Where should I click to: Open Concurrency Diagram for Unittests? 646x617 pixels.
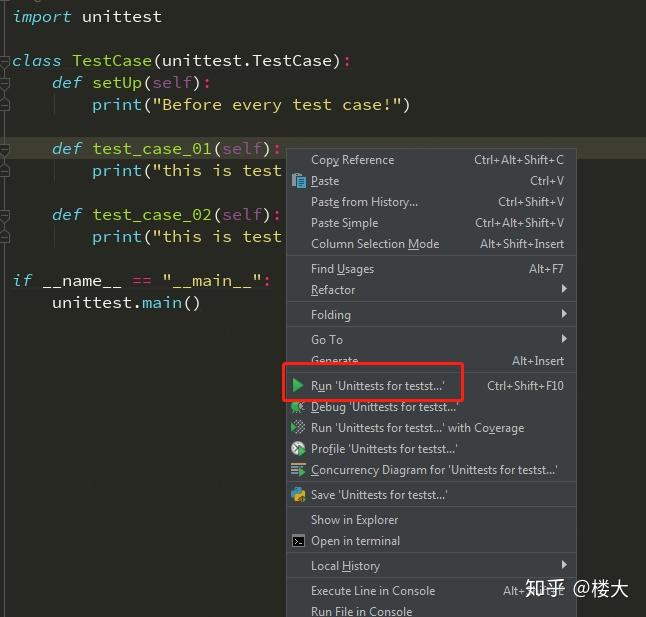click(431, 470)
